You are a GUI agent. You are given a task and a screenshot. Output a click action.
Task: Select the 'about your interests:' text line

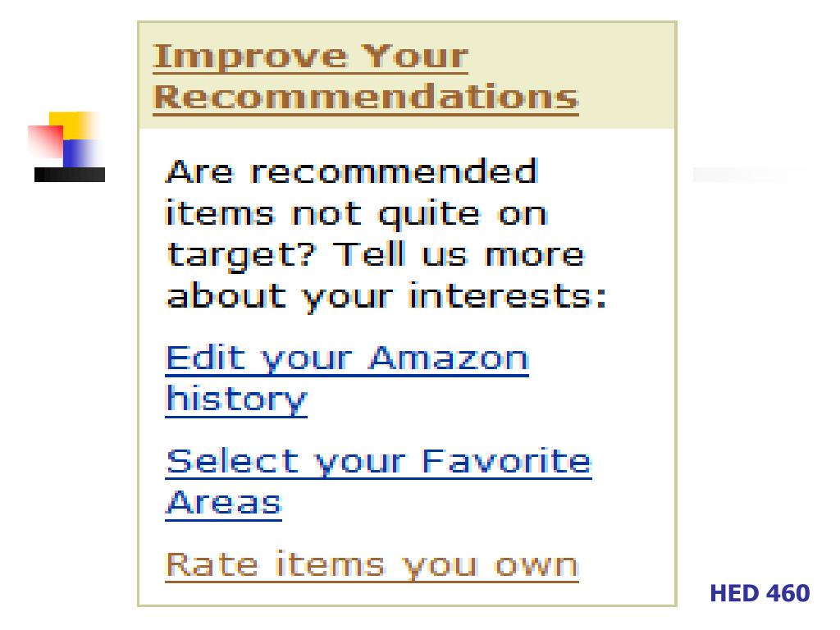coord(387,297)
